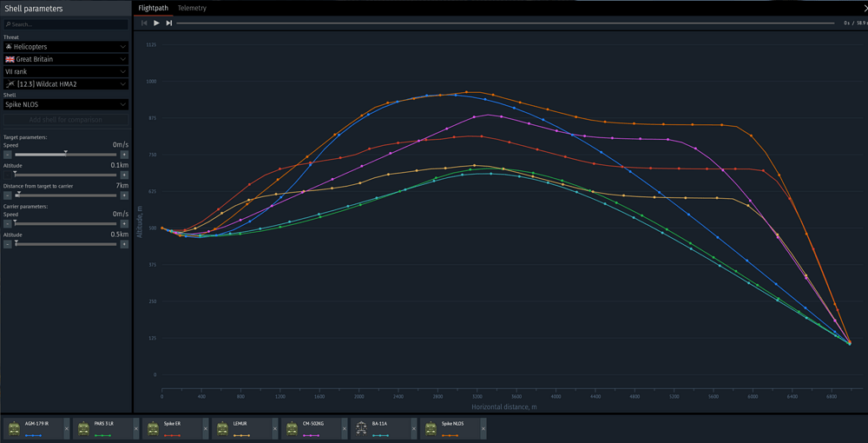This screenshot has height=443, width=868.
Task: Click the Great Britain flag icon
Action: point(10,59)
